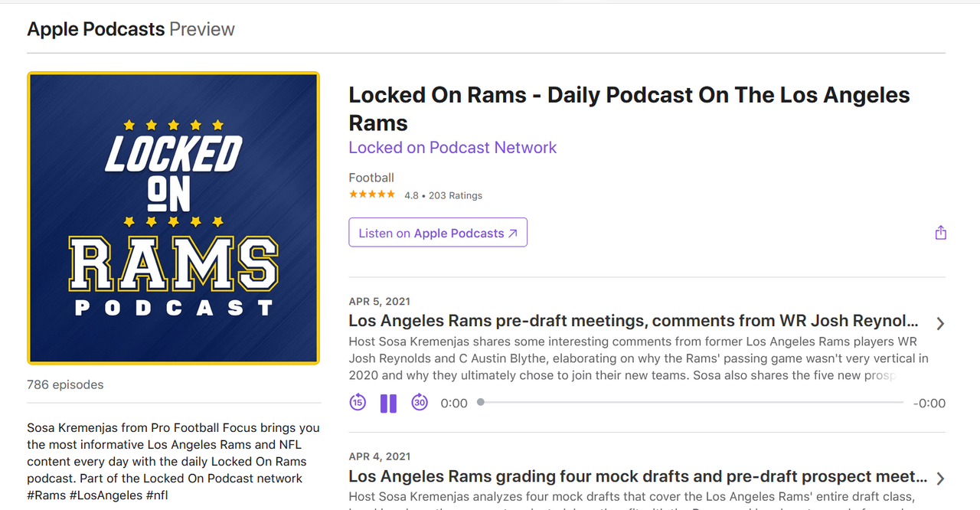Click the Locked On Rams artwork
This screenshot has height=510, width=980.
point(173,218)
